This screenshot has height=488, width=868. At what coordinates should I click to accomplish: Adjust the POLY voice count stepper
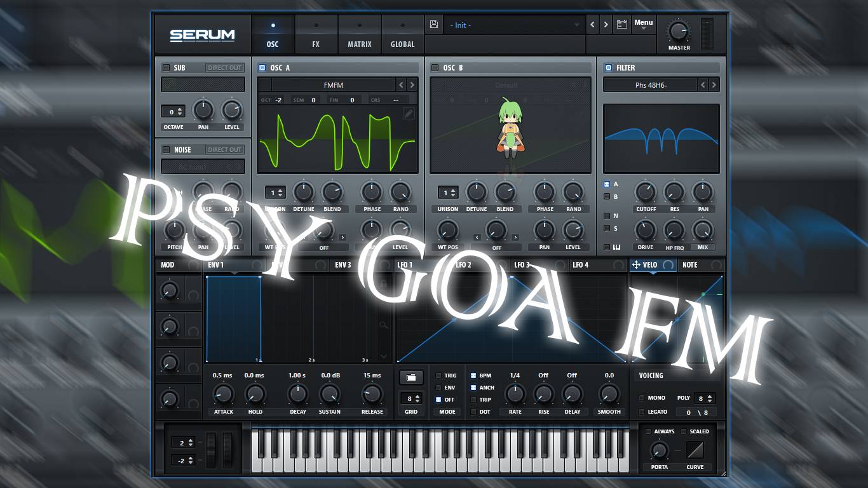click(x=704, y=398)
